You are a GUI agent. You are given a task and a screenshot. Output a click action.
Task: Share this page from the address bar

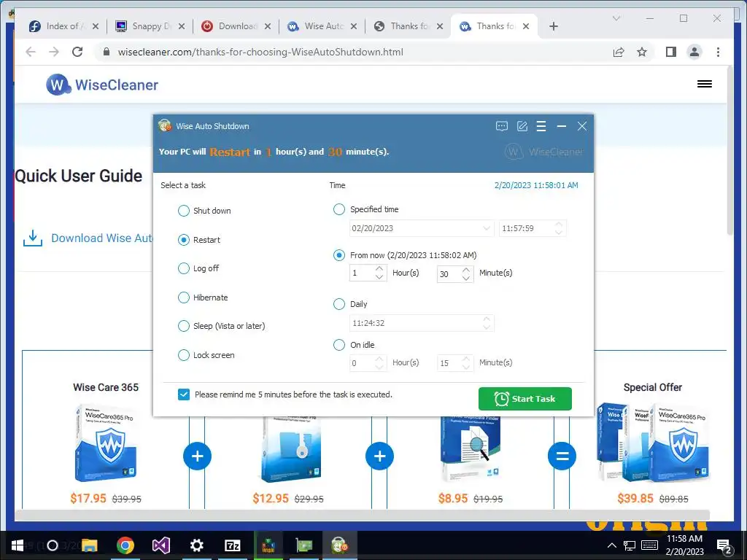(619, 52)
